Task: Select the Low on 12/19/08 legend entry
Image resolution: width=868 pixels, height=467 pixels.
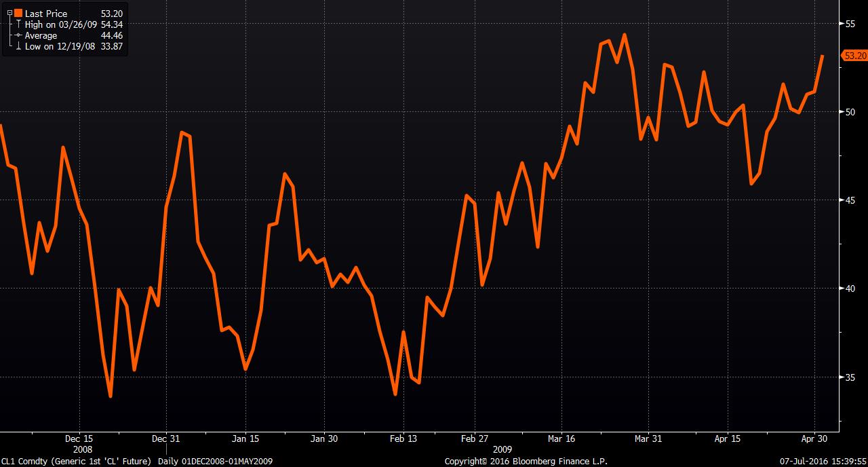Action: (60, 46)
